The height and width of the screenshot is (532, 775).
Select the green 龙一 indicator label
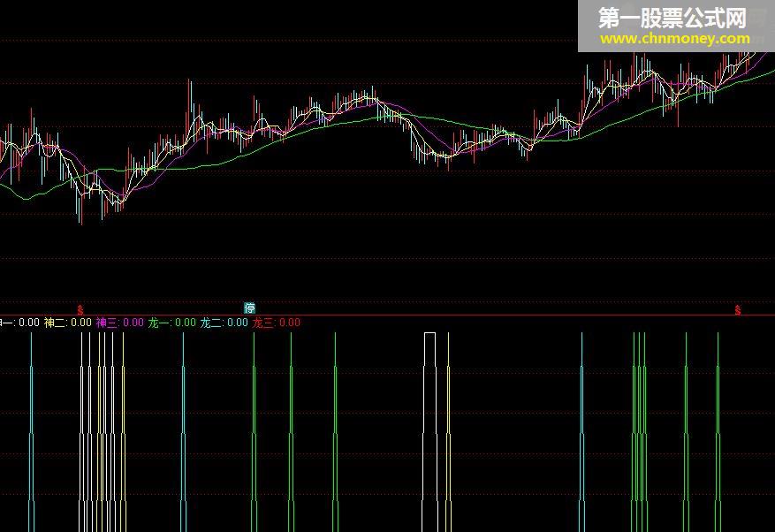point(172,323)
